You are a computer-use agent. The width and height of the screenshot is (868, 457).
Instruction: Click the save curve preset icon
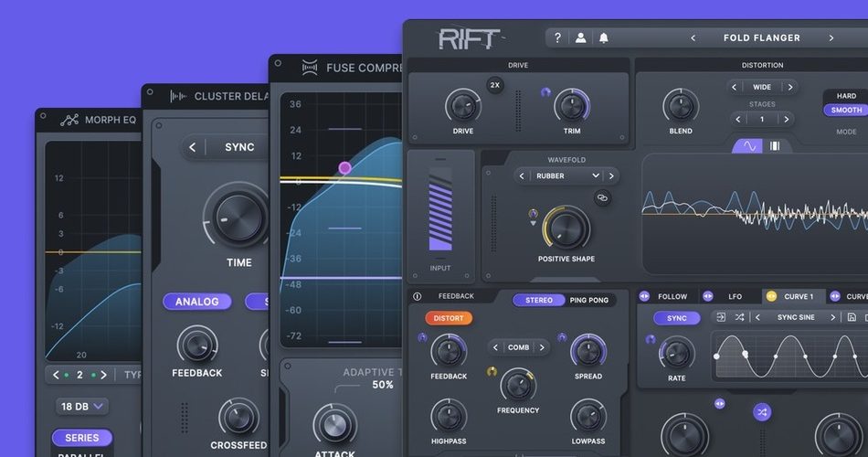[852, 317]
